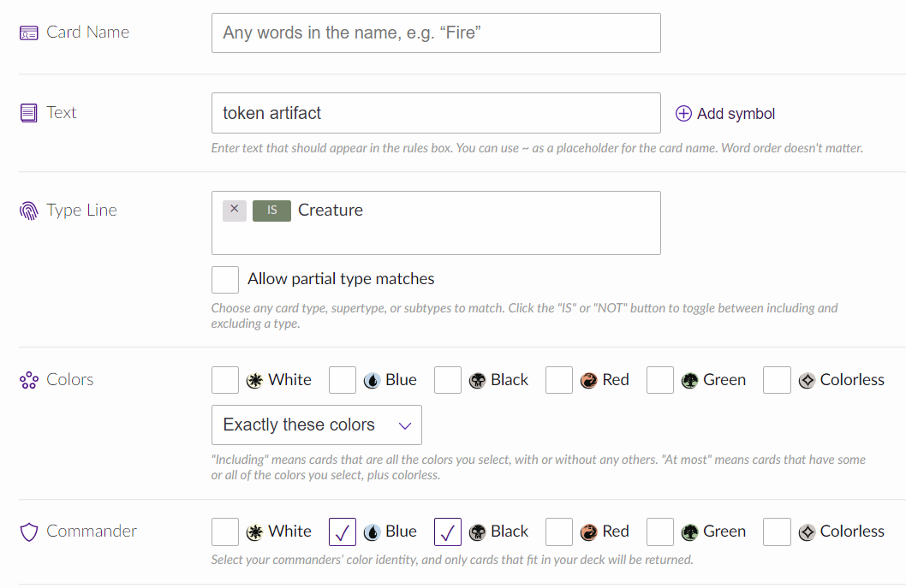Click the Commander shield icon
906x588 pixels.
[x=29, y=532]
